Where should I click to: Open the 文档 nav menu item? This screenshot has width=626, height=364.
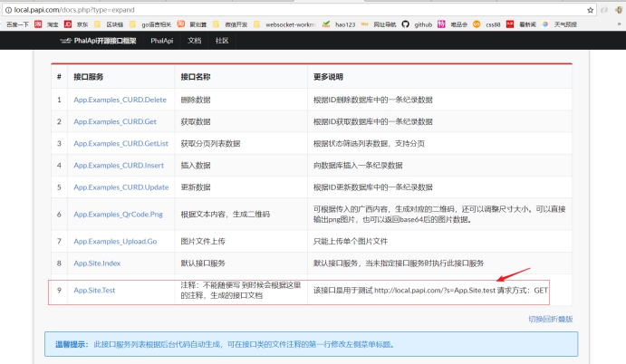(x=195, y=41)
